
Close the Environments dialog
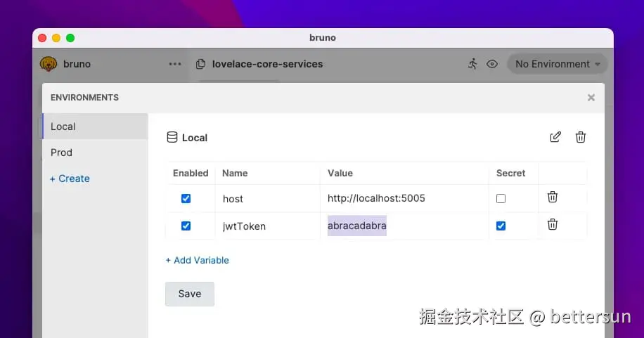point(591,98)
